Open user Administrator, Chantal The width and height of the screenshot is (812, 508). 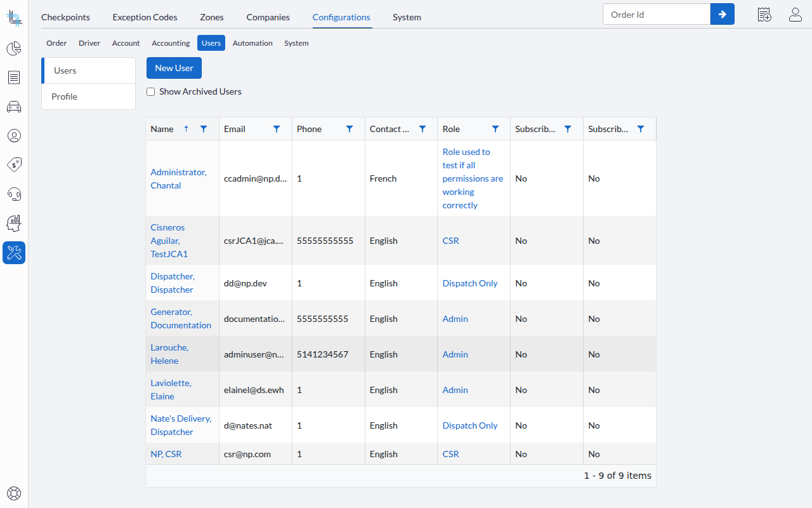(x=178, y=178)
